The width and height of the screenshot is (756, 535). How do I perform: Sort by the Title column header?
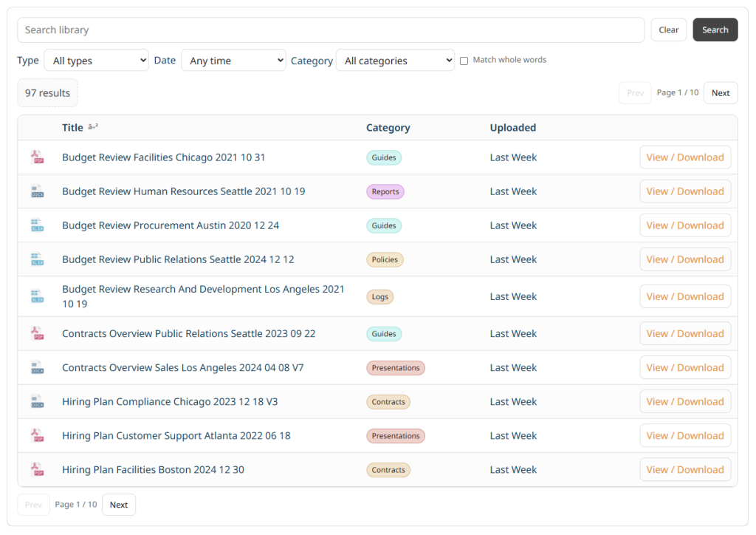pyautogui.click(x=72, y=128)
